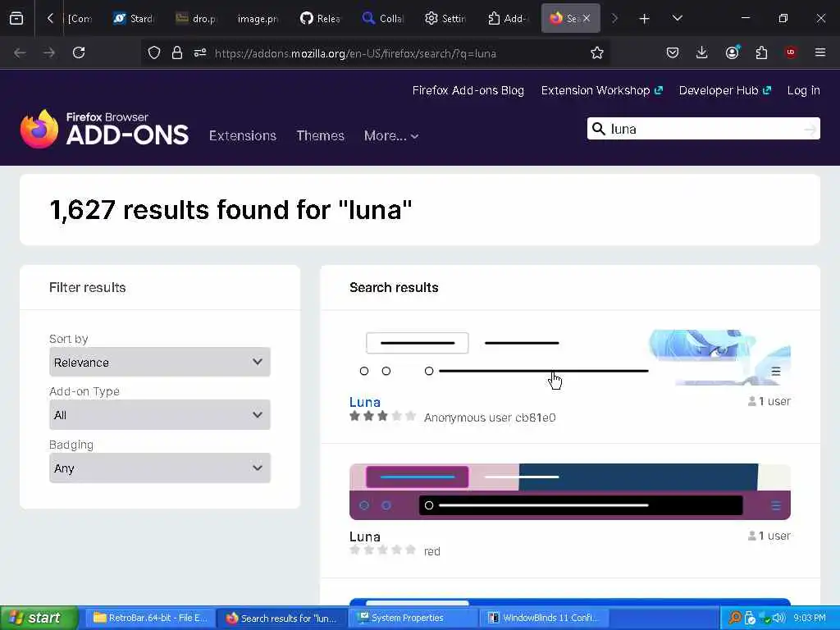The image size is (840, 630).
Task: Open the Firefox hamburger menu
Action: [820, 52]
